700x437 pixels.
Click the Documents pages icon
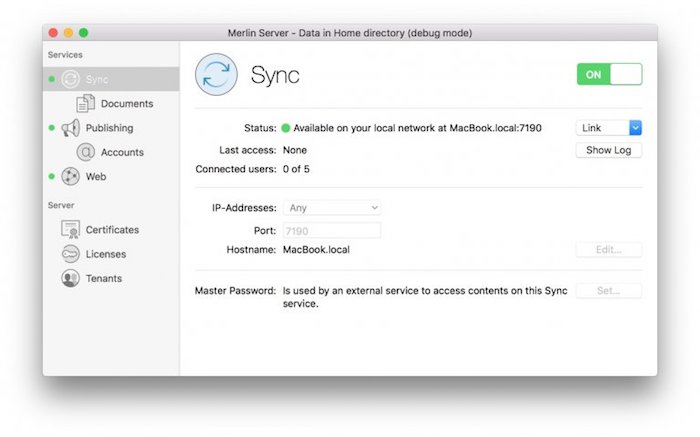coord(85,104)
